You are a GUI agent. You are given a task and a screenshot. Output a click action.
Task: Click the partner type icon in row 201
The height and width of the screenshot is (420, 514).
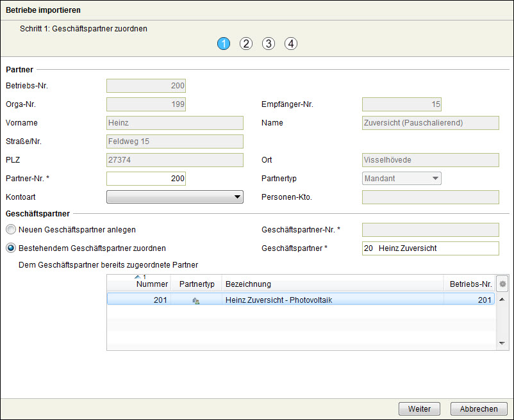click(x=196, y=300)
